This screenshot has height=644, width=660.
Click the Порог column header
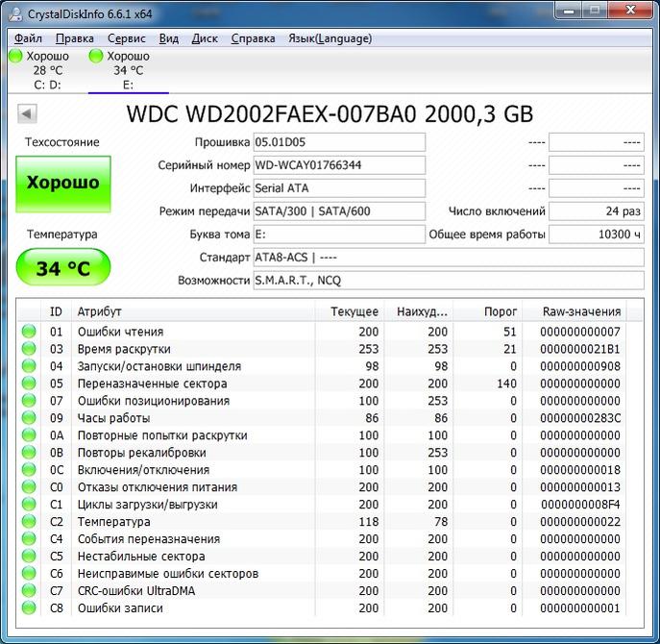click(x=487, y=311)
